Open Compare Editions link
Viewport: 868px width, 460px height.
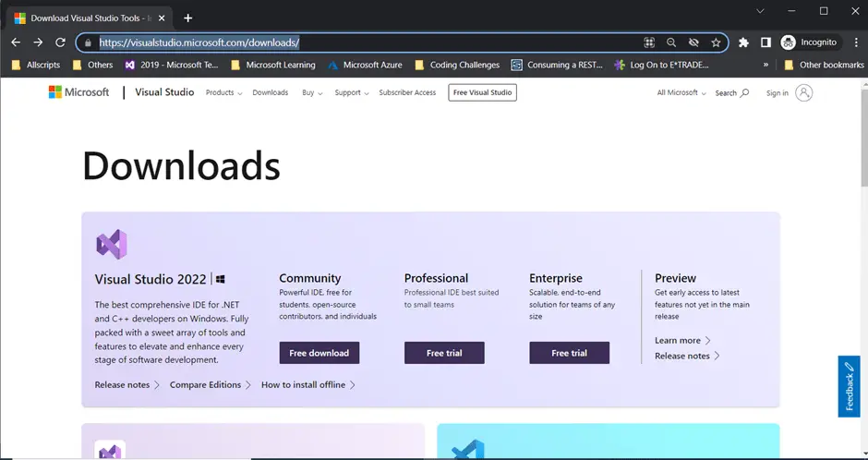211,384
